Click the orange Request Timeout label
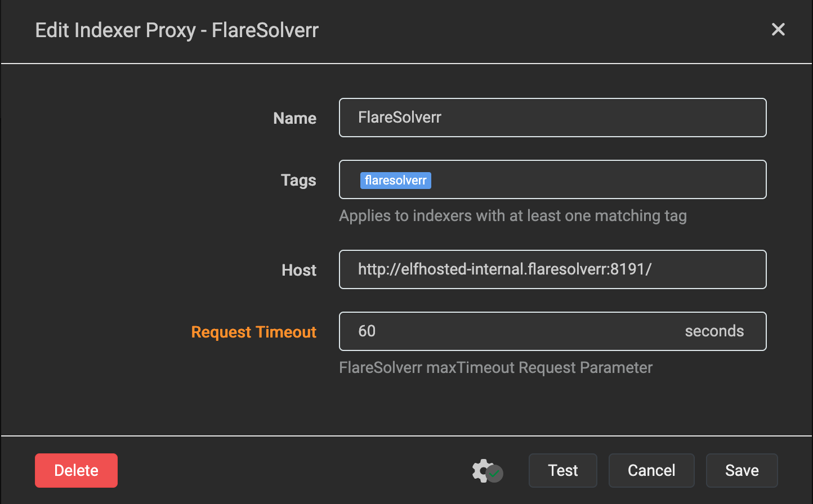This screenshot has height=504, width=813. [x=253, y=332]
